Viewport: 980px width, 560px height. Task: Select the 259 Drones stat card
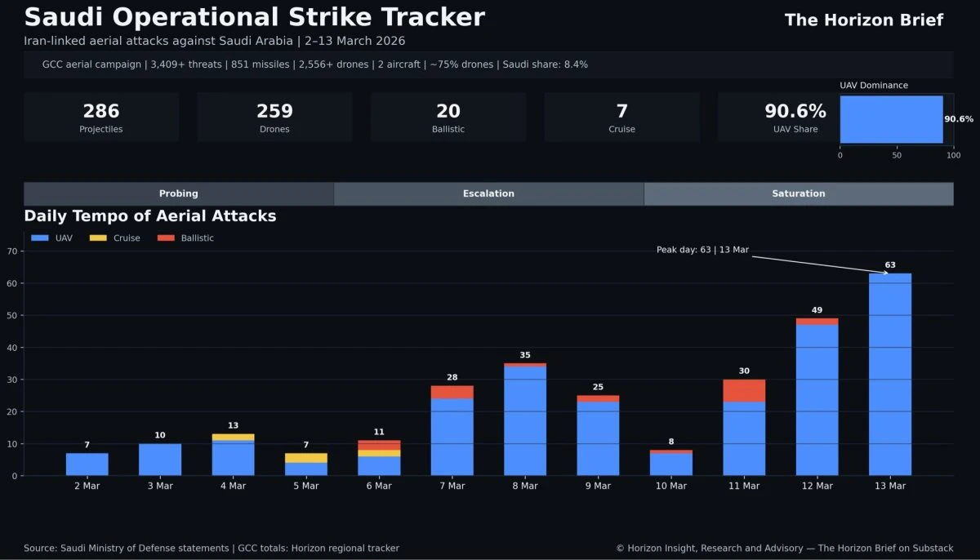[274, 118]
